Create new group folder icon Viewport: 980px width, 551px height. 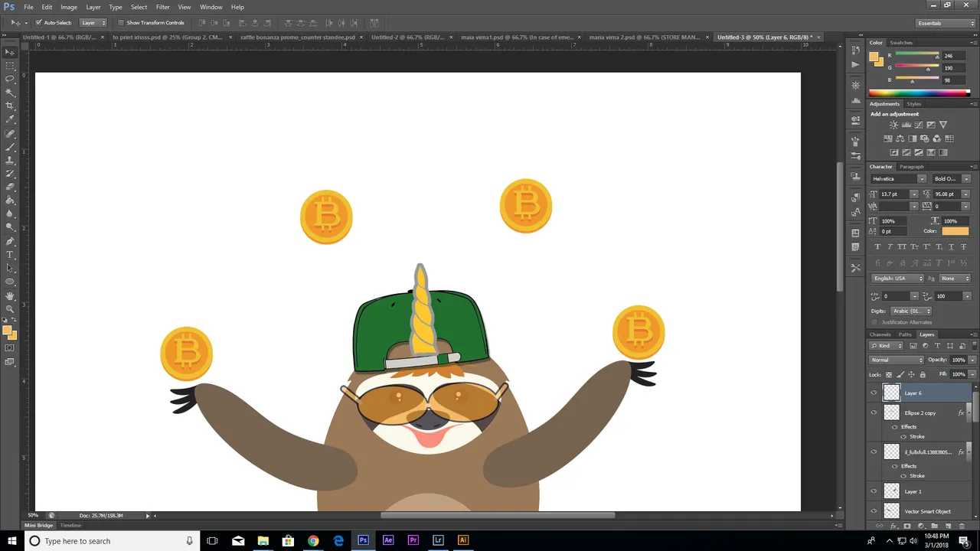(935, 526)
